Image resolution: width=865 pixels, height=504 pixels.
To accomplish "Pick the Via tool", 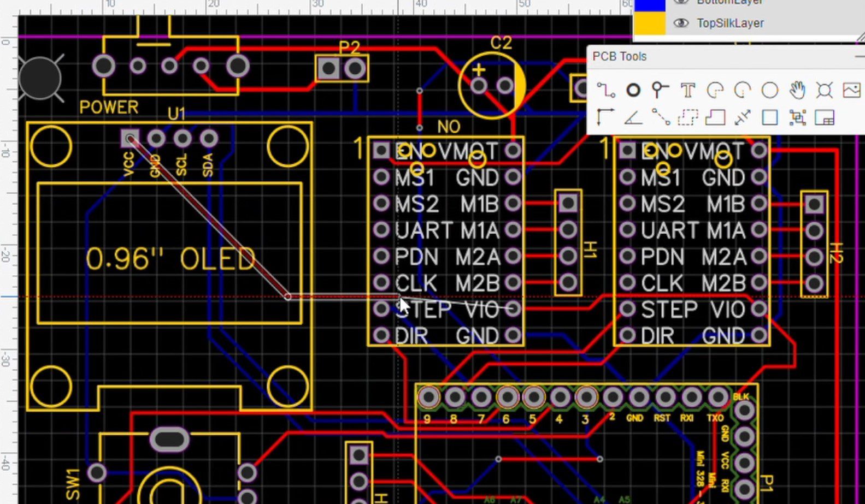I will coord(660,90).
